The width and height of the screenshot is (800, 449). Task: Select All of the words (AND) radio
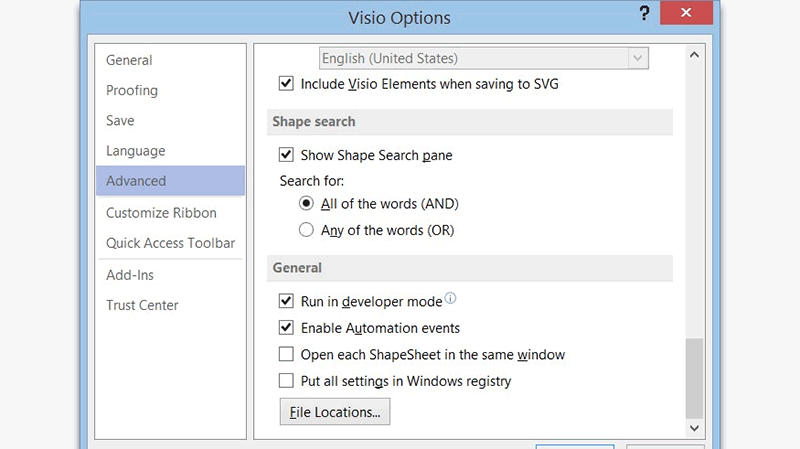point(306,204)
